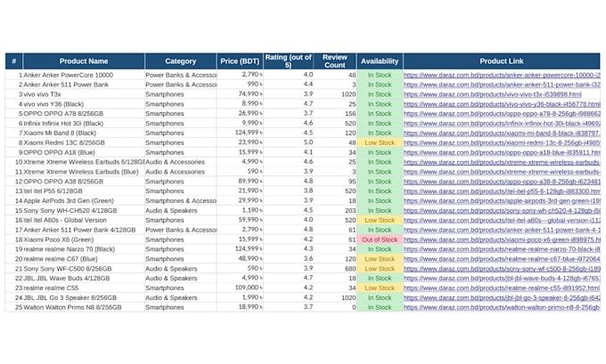Open the realme-narzo-70-black product link

(502, 249)
